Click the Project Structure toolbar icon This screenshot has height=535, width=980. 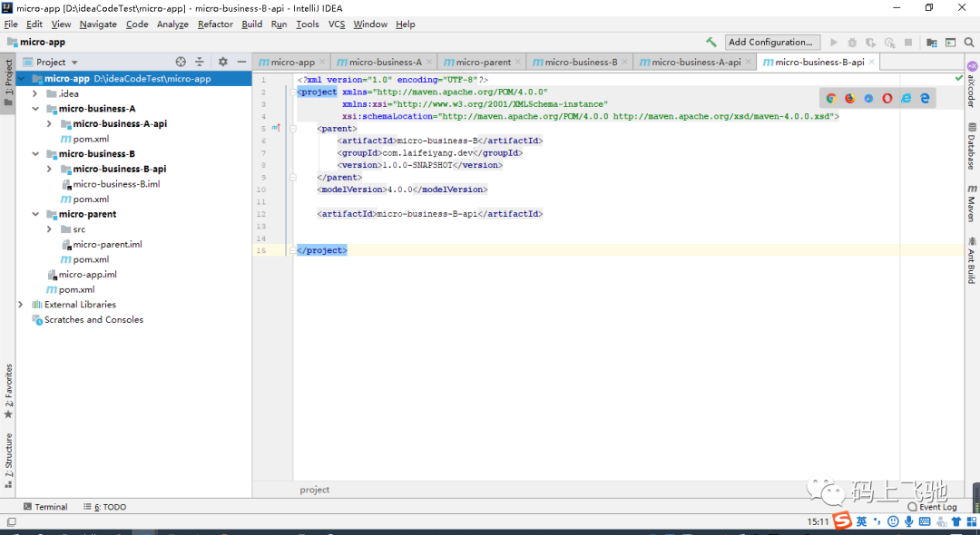[931, 43]
